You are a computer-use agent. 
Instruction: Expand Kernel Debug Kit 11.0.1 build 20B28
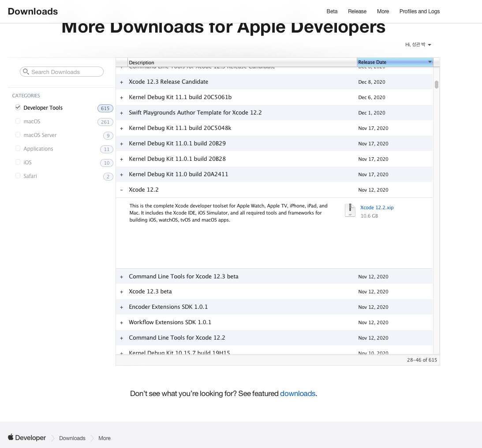(121, 159)
